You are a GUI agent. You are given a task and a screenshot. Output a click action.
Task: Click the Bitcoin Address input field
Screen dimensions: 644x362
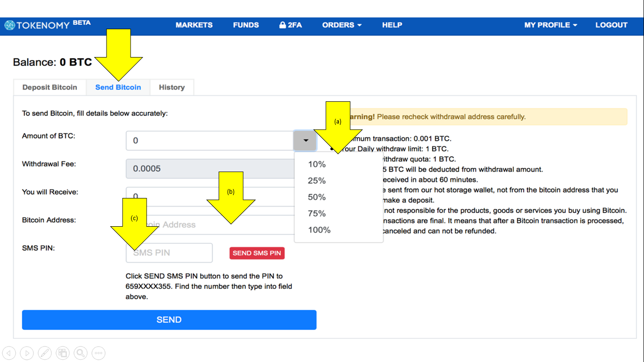coord(210,225)
